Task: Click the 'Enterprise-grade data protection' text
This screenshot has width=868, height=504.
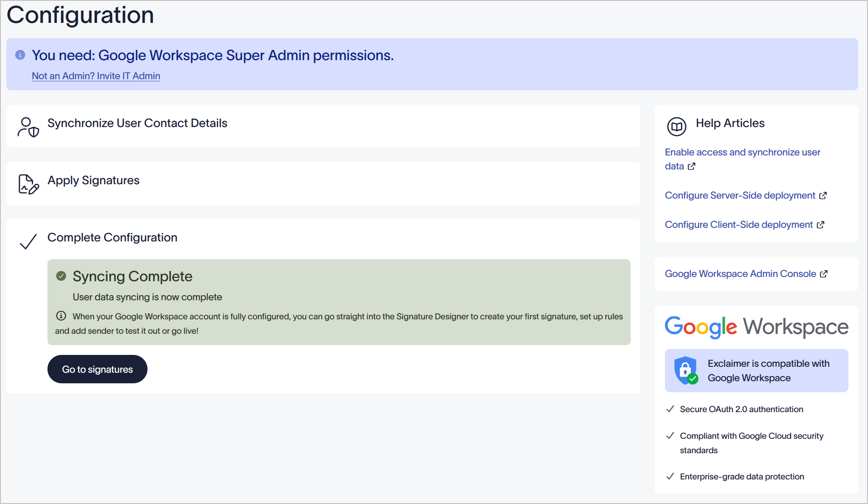Action: pyautogui.click(x=742, y=476)
